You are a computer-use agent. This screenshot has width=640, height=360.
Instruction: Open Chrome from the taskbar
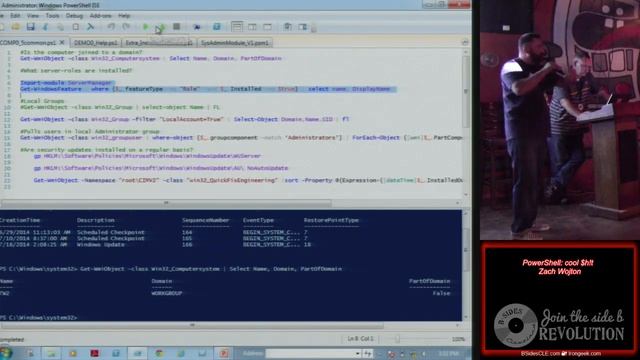click(159, 353)
